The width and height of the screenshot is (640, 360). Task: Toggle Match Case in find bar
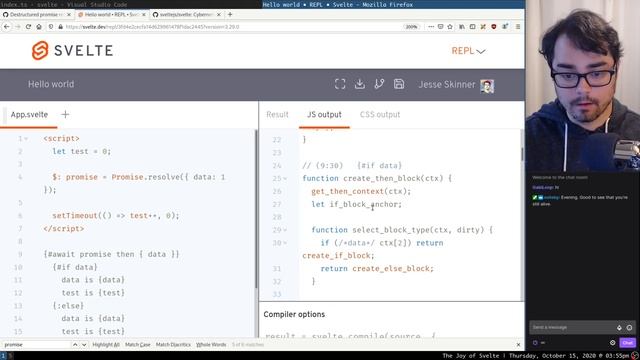138,345
